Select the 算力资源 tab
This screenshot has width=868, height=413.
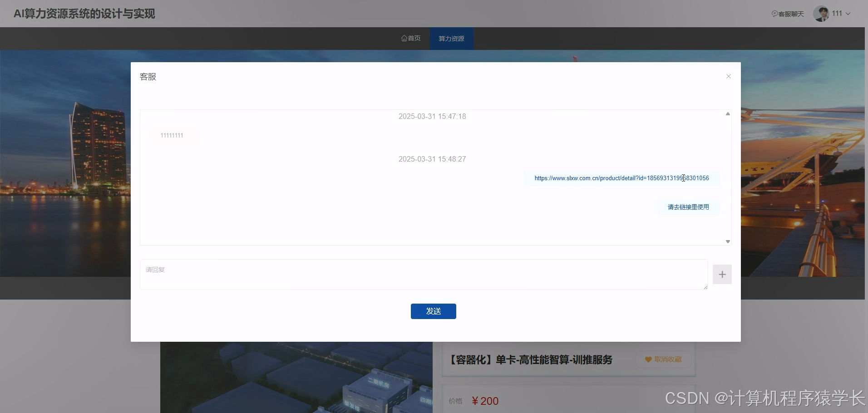(451, 38)
